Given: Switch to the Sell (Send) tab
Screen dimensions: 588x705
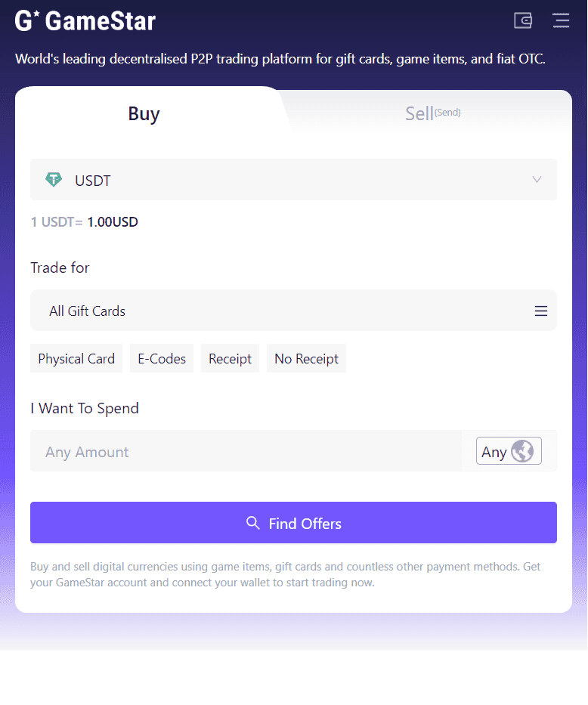Looking at the screenshot, I should coord(432,113).
